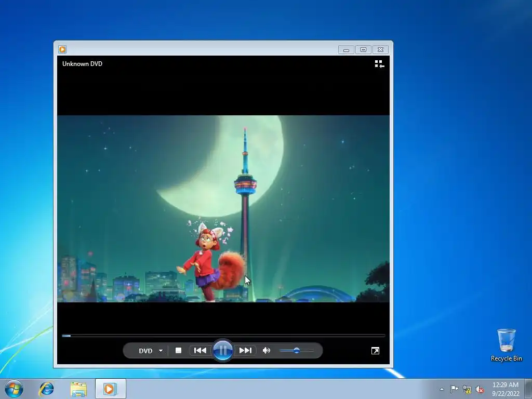Expand the DVD dropdown arrow
532x399 pixels.
pyautogui.click(x=161, y=351)
